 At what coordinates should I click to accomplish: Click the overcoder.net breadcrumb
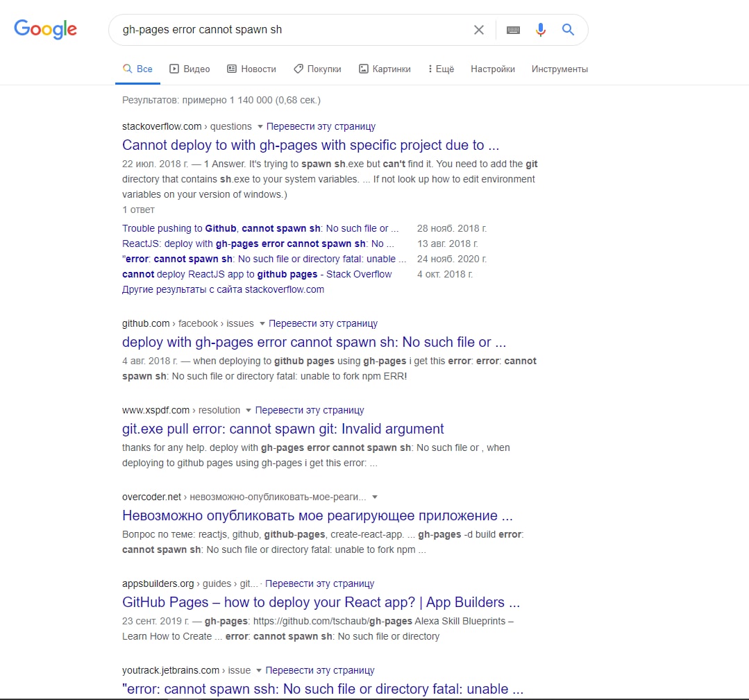244,497
